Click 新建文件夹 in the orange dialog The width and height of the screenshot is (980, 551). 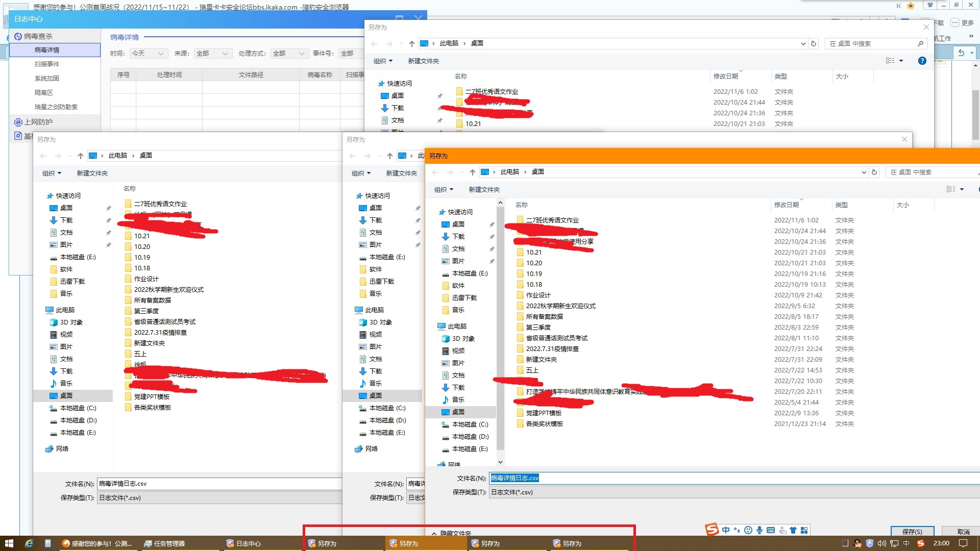(x=484, y=189)
